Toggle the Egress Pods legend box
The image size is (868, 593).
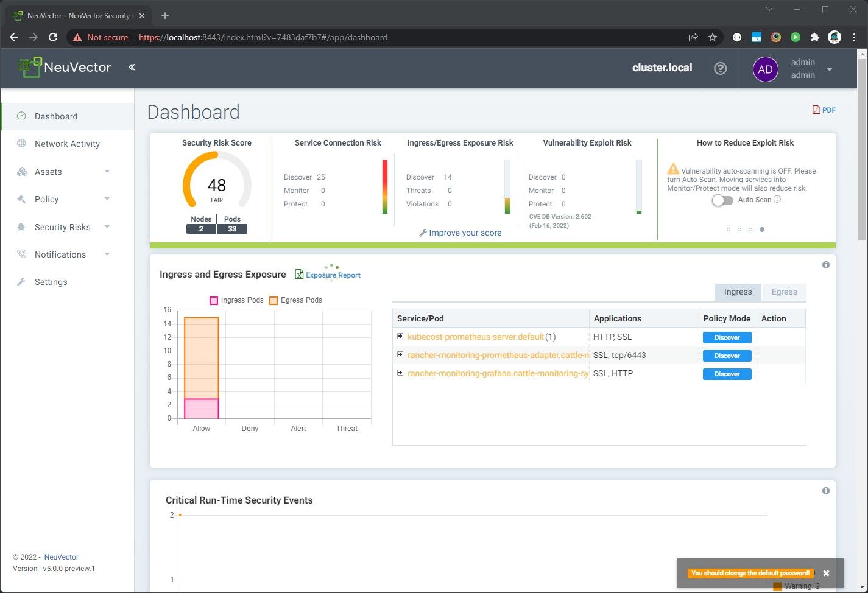(x=273, y=300)
